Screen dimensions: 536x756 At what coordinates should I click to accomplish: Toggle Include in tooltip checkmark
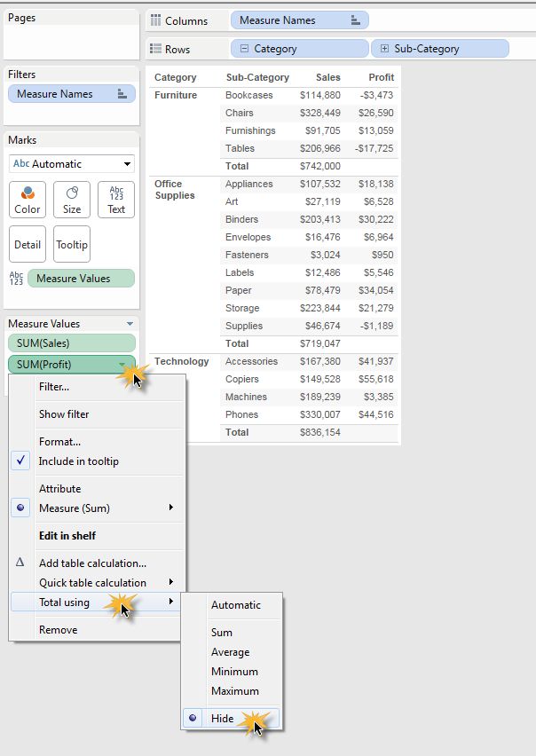point(20,461)
